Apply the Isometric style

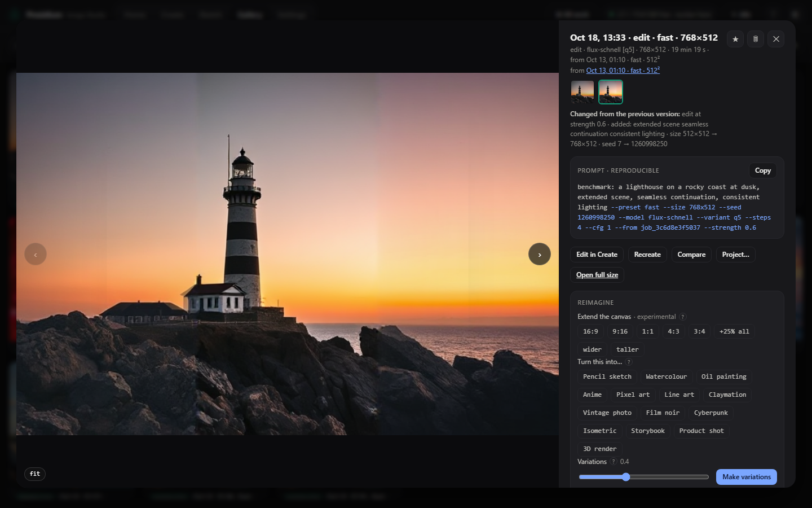point(600,431)
